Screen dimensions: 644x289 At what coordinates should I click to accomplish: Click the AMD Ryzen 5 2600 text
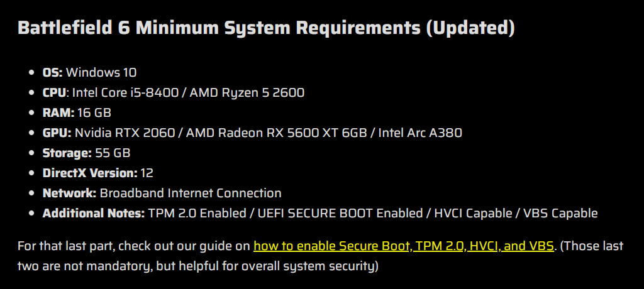click(x=247, y=92)
